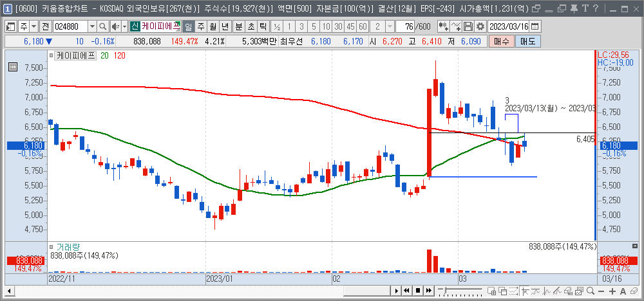644x301 pixels.
Task: Click the chart overlay window icon at bottom
Action: pos(504,291)
